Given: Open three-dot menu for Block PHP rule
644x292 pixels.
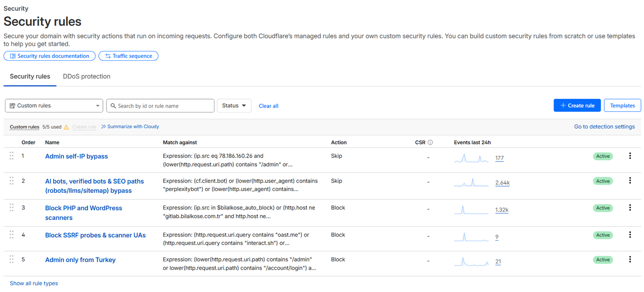Looking at the screenshot, I should pyautogui.click(x=630, y=208).
